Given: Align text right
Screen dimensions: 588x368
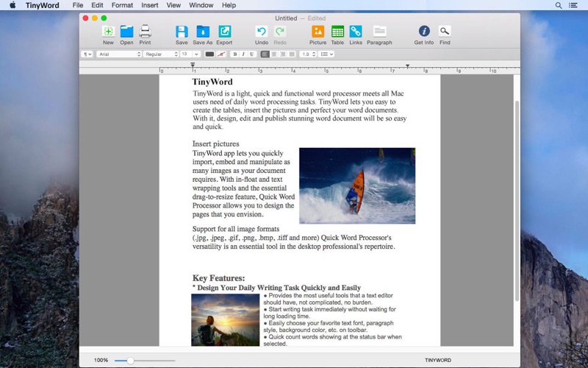Looking at the screenshot, I should click(283, 54).
